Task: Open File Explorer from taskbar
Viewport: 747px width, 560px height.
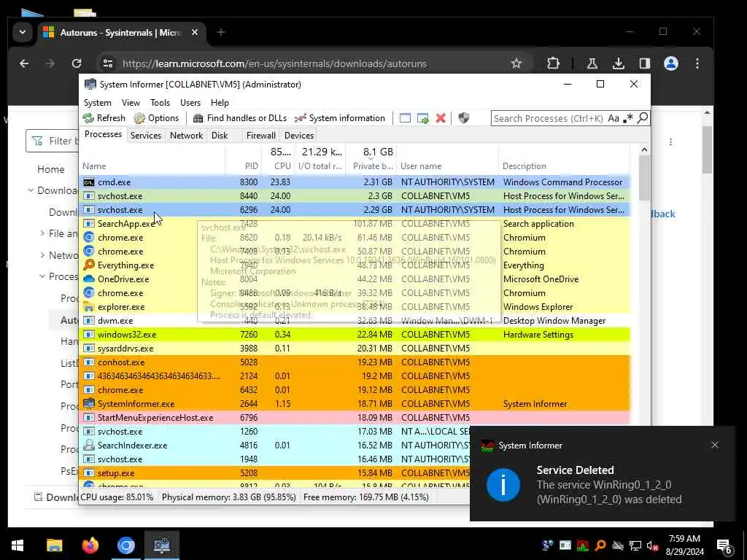Action: coord(54,545)
